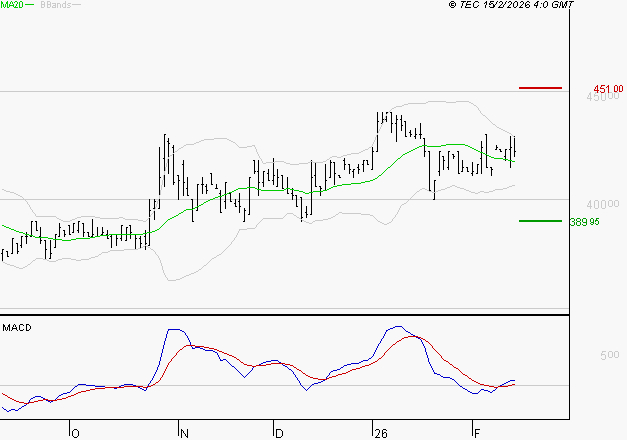Click the O month marker on time axis
The width and height of the screenshot is (627, 440).
click(74, 433)
